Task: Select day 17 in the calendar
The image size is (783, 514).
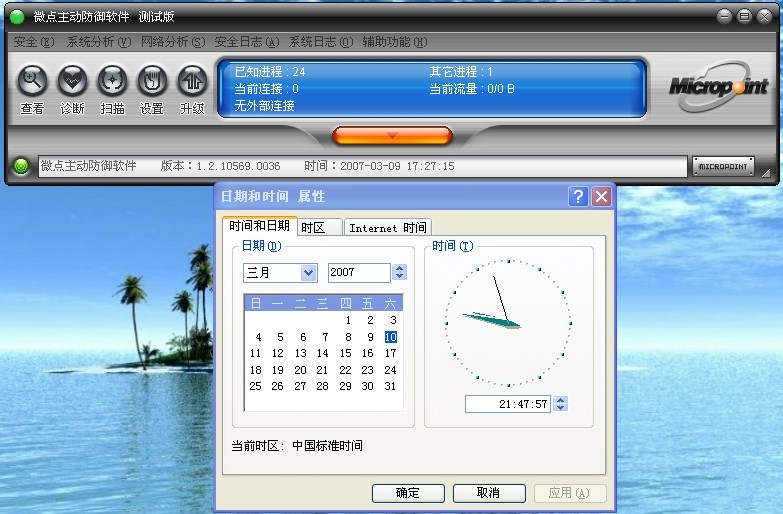Action: click(x=391, y=353)
